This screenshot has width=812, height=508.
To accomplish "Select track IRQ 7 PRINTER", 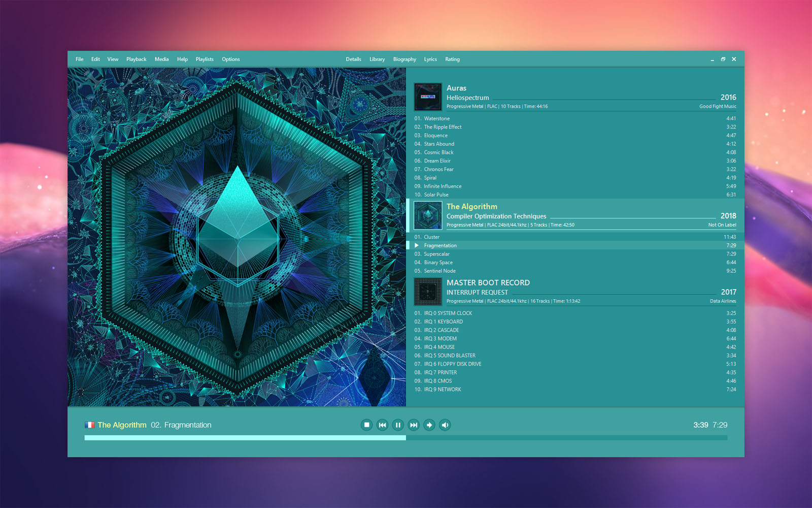I will point(575,372).
